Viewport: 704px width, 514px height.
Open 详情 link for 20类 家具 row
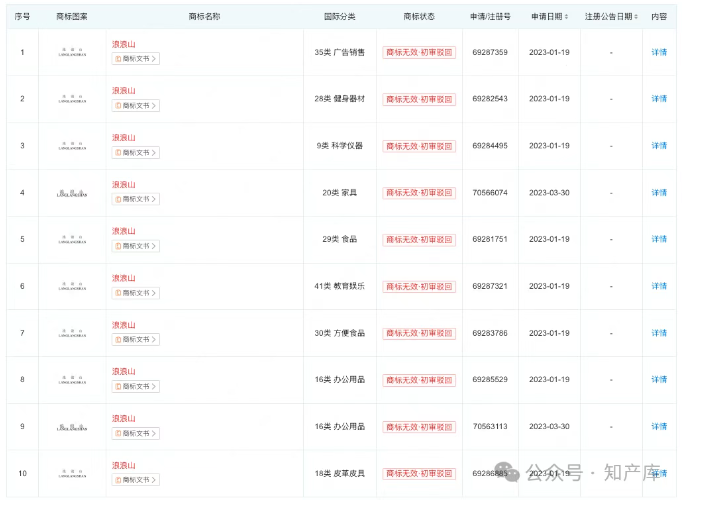659,192
